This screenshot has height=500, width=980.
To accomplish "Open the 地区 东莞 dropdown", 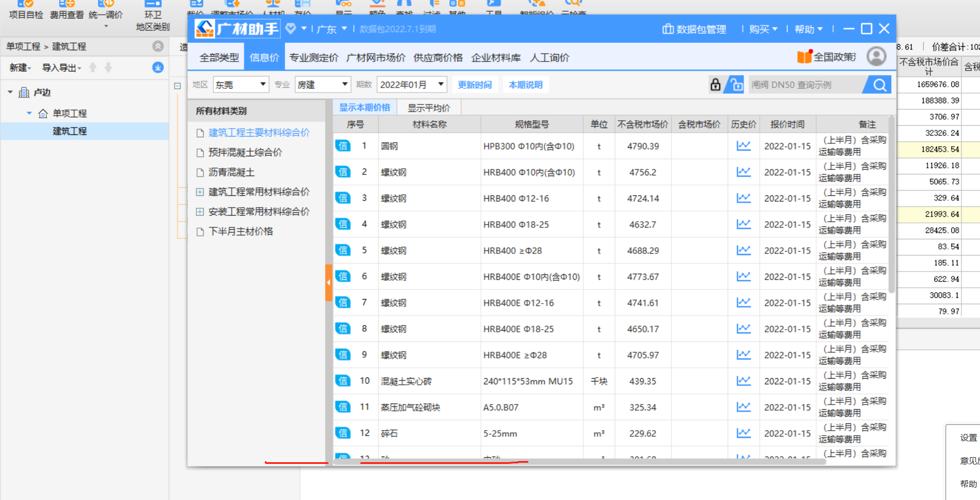I will (241, 85).
